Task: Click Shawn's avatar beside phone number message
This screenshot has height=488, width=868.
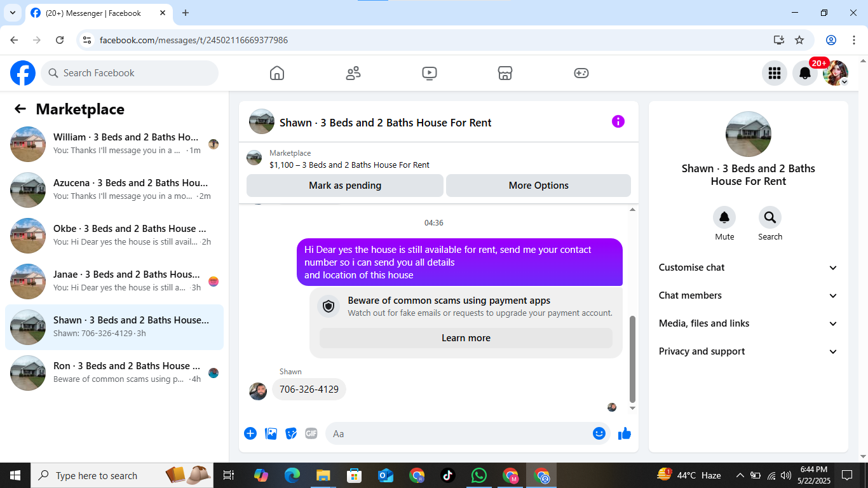Action: pos(258,391)
